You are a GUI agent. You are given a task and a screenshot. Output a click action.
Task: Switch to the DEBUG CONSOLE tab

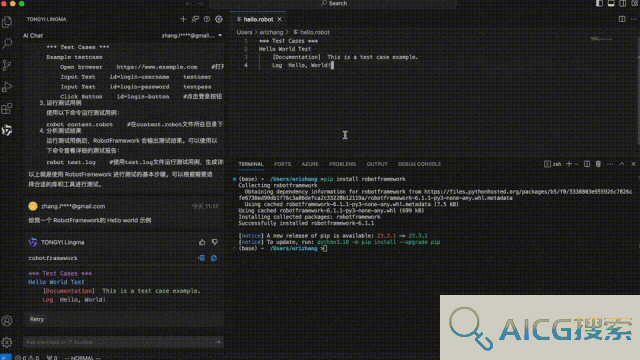[420, 164]
